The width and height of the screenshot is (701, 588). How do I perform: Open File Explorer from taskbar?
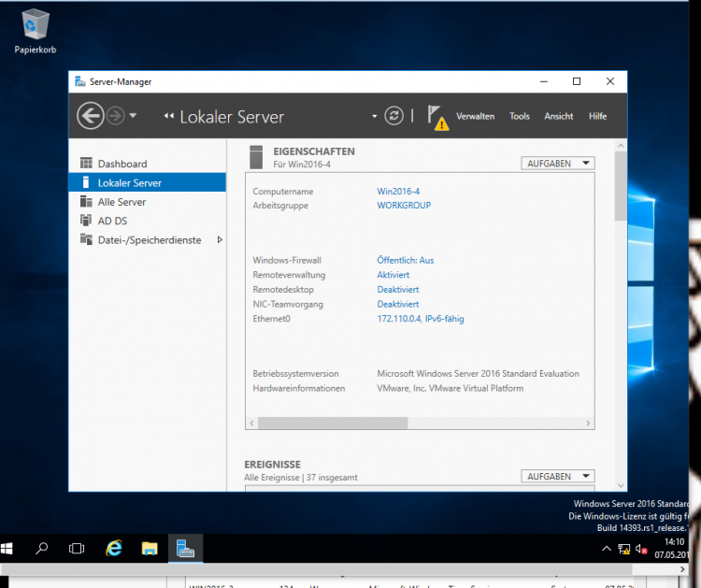pyautogui.click(x=149, y=549)
